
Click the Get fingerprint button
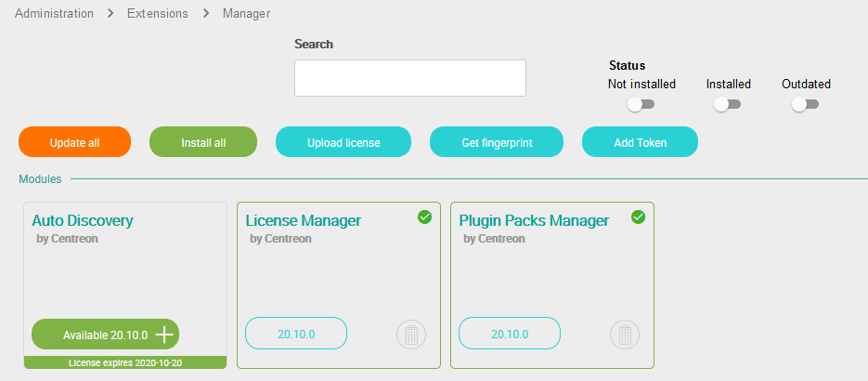coord(496,143)
